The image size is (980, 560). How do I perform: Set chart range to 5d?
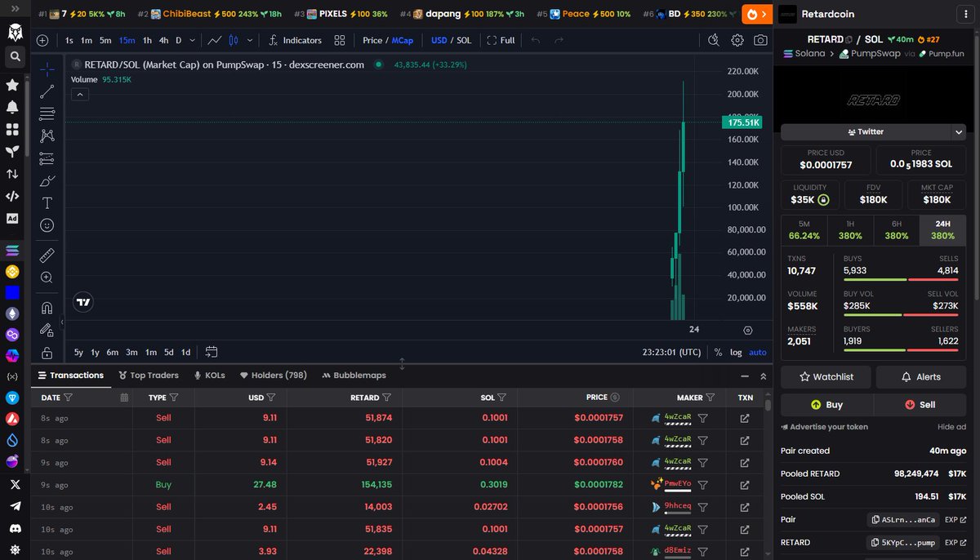click(168, 353)
